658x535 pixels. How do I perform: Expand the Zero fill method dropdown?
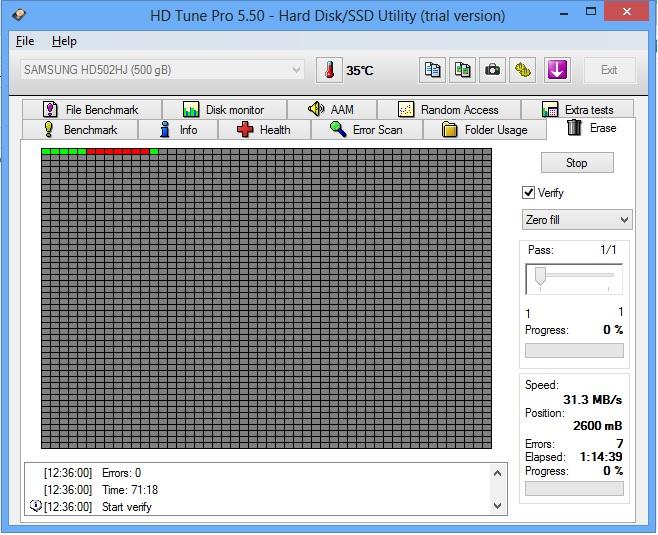click(x=577, y=220)
